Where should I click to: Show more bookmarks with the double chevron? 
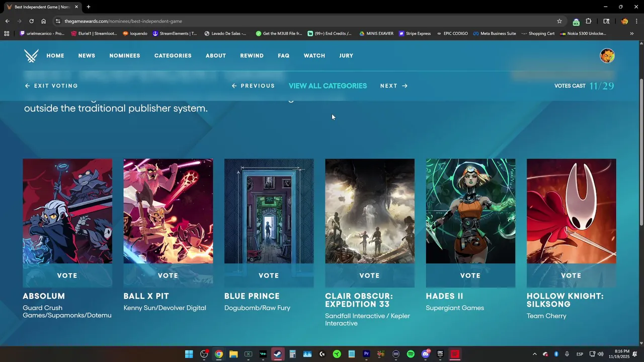632,34
